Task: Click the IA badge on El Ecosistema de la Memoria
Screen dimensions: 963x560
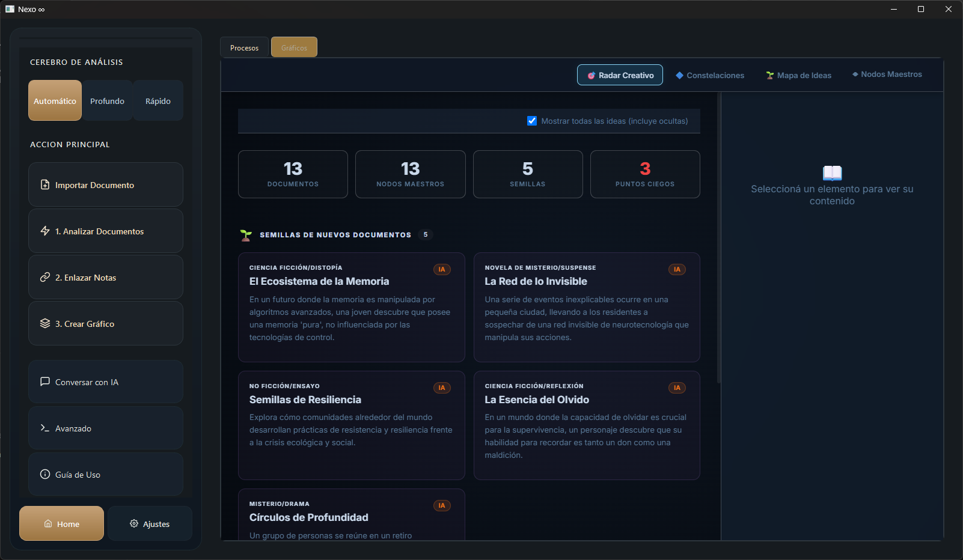Action: point(442,269)
